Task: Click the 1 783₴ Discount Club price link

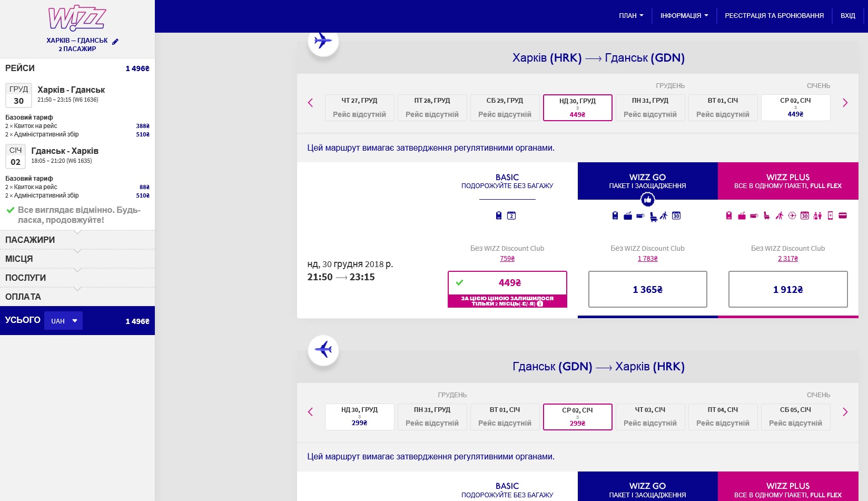Action: [647, 259]
